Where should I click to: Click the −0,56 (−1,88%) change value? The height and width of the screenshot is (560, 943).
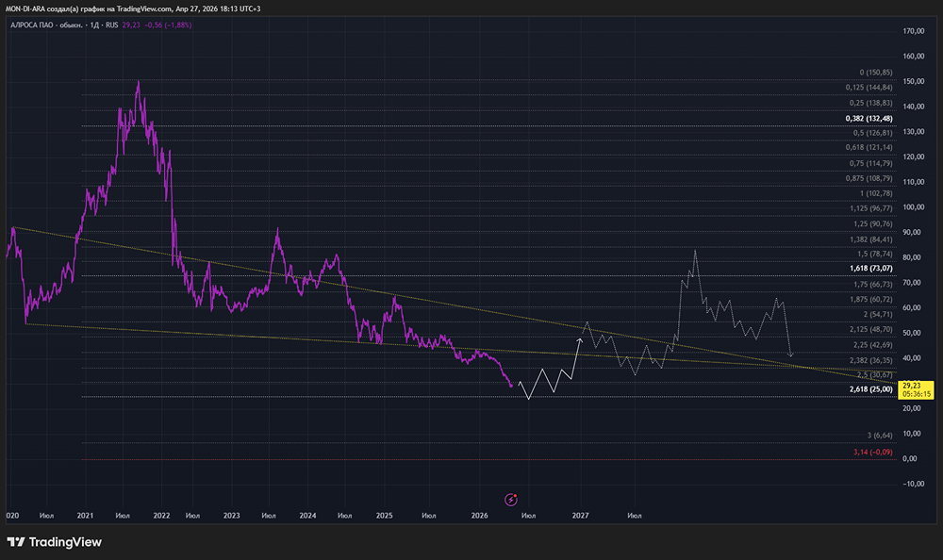pyautogui.click(x=168, y=25)
